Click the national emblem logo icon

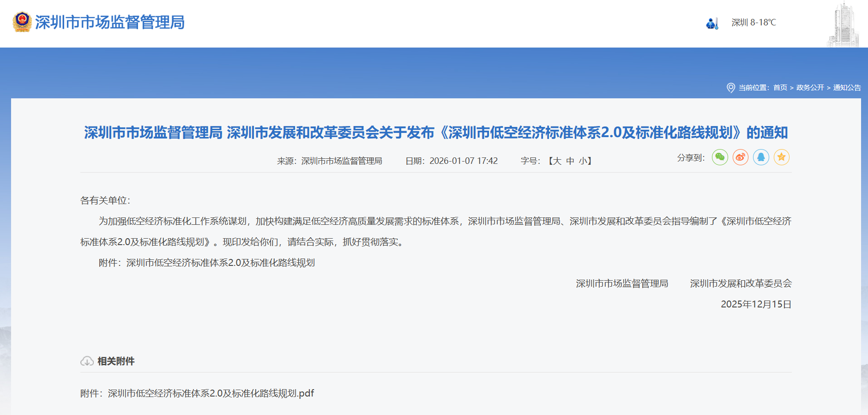(x=22, y=22)
